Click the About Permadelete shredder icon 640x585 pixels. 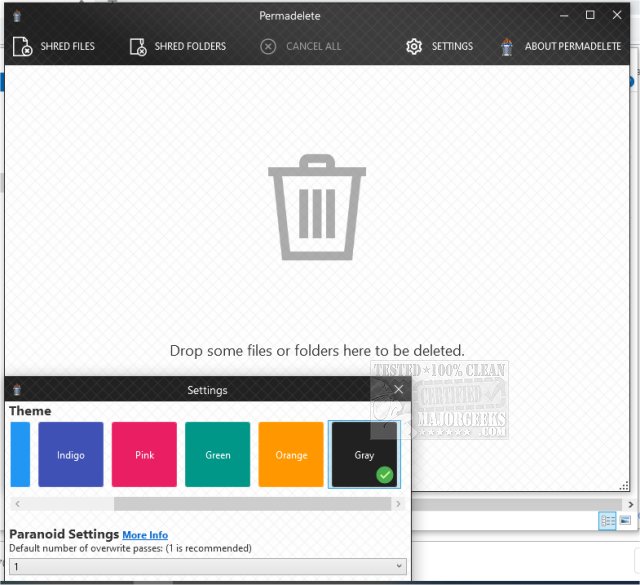507,47
